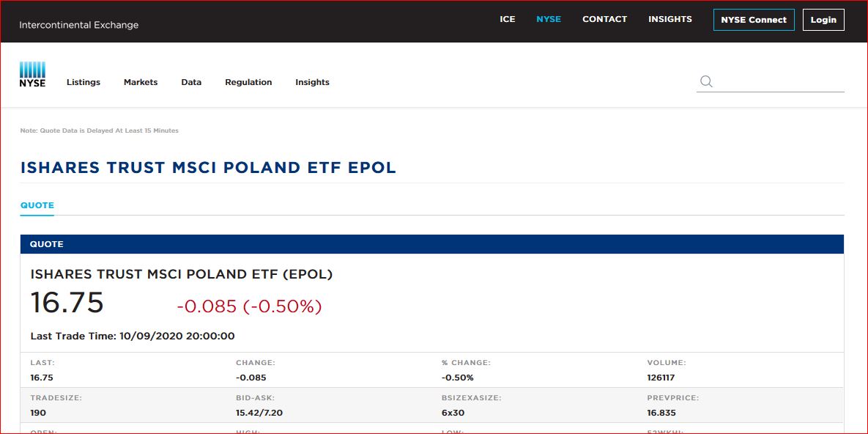Image resolution: width=868 pixels, height=434 pixels.
Task: Click the 16.75 last price value
Action: 67,303
